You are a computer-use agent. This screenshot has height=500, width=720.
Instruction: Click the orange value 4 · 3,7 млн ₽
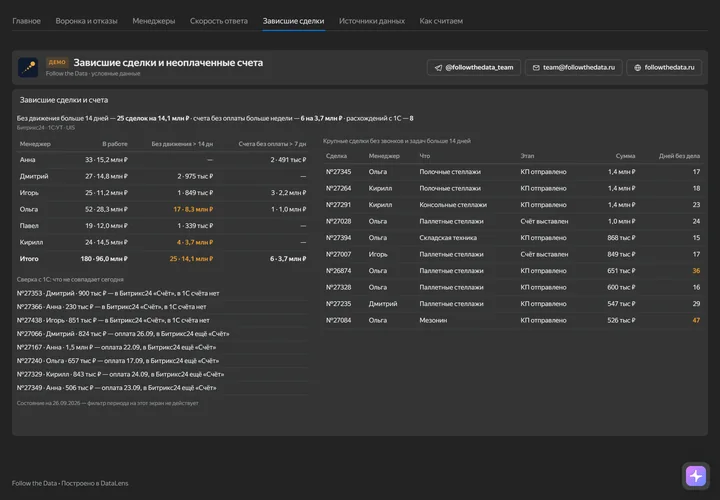coord(195,242)
